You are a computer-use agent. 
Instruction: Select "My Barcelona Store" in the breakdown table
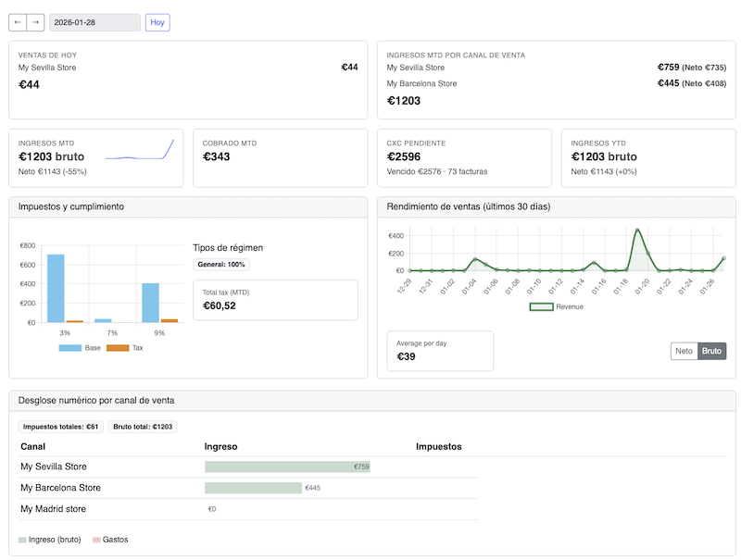(x=61, y=488)
